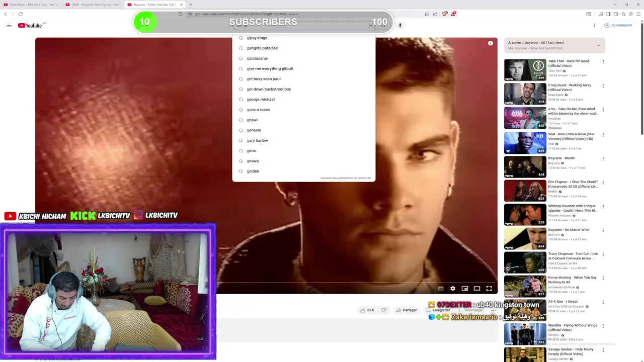Open 'Whitney Houston with Enrique Iglesias' video title

573,208
